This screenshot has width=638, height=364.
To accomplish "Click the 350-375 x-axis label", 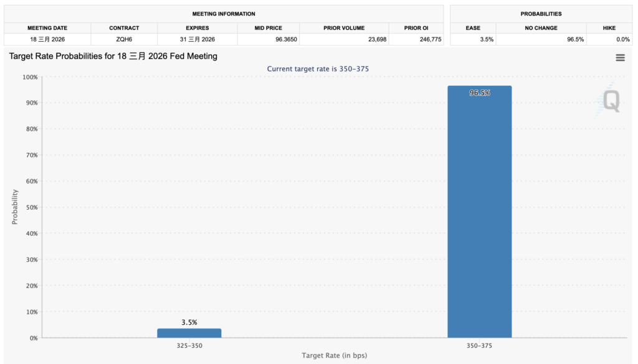I will [x=479, y=344].
